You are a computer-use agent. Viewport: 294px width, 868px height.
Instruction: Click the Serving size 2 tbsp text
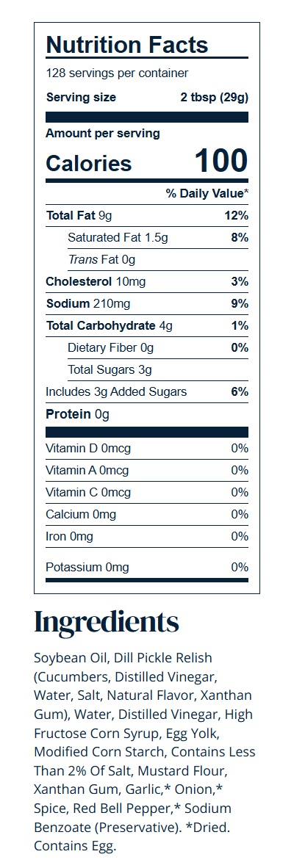(x=147, y=98)
